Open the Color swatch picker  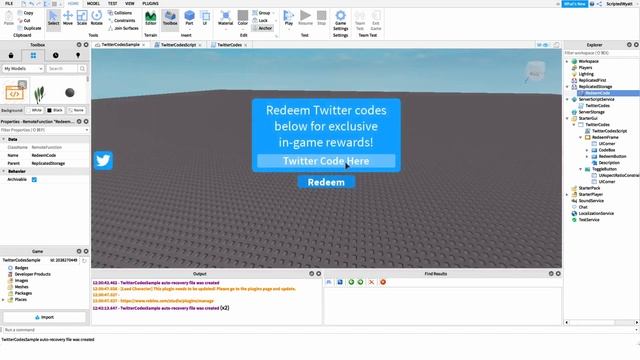point(242,18)
